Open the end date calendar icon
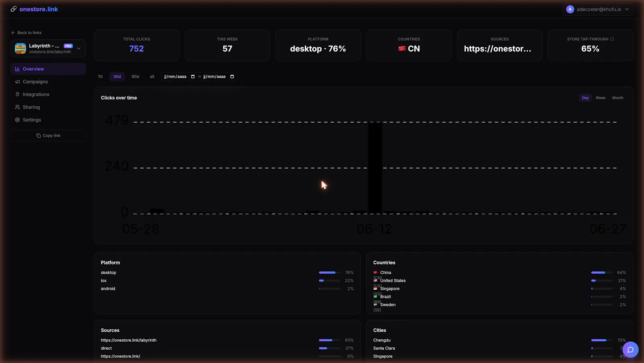 pos(232,76)
